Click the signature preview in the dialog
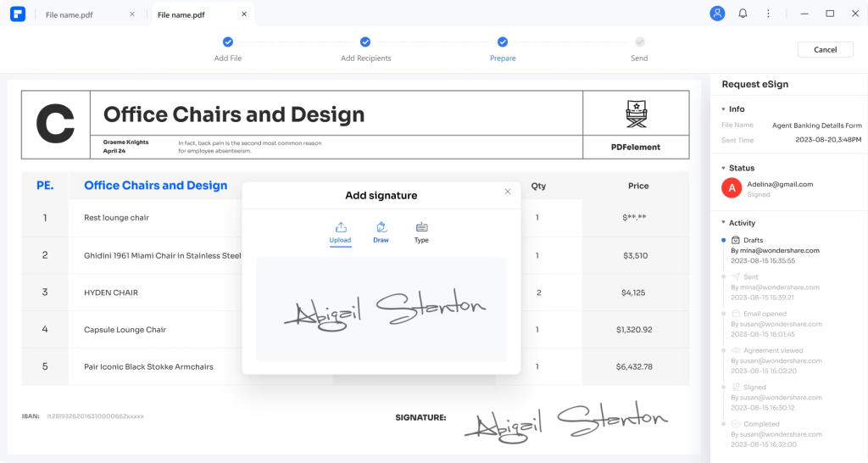The width and height of the screenshot is (868, 463). point(381,310)
